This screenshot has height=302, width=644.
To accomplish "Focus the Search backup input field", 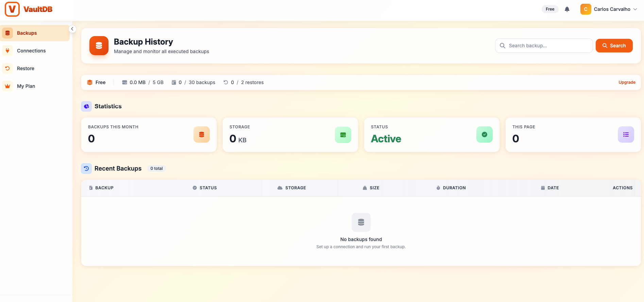I will (x=544, y=46).
